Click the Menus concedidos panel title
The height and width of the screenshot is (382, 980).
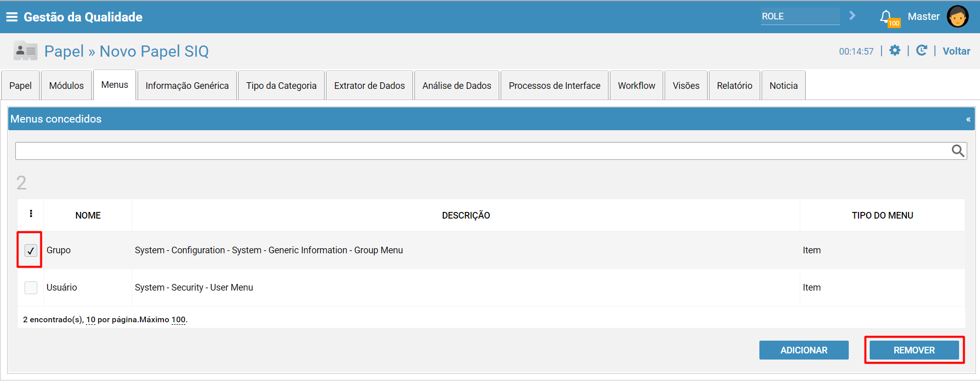tap(56, 119)
